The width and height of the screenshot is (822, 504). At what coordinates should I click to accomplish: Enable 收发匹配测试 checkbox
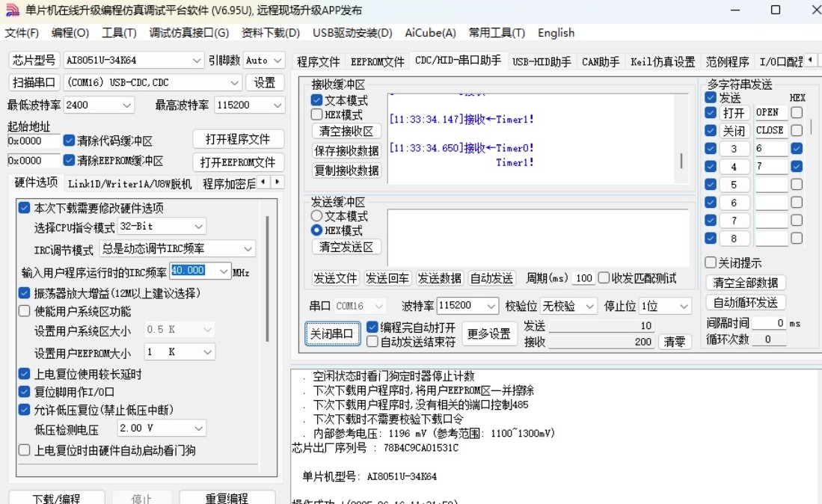point(604,277)
